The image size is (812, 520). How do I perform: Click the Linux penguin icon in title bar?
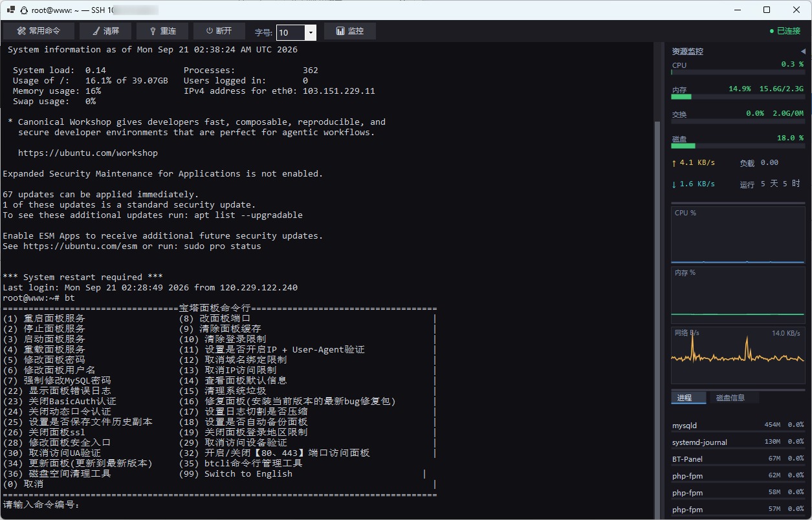click(x=24, y=10)
